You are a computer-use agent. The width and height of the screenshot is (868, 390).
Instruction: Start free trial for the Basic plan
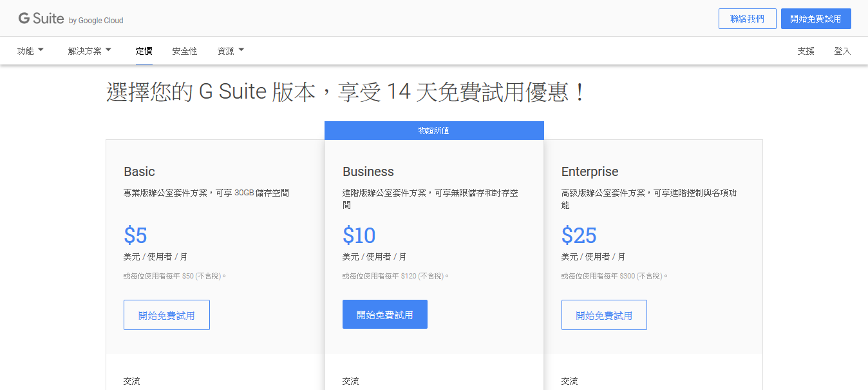pos(167,315)
